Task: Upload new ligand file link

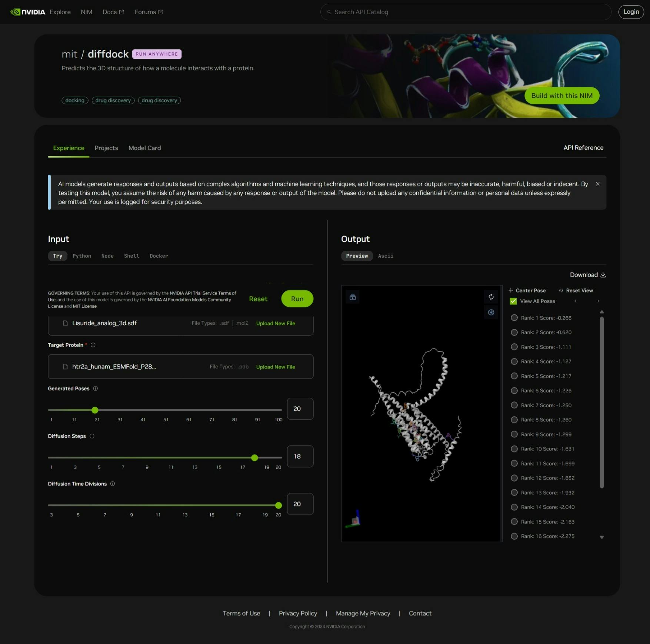Action: (276, 323)
